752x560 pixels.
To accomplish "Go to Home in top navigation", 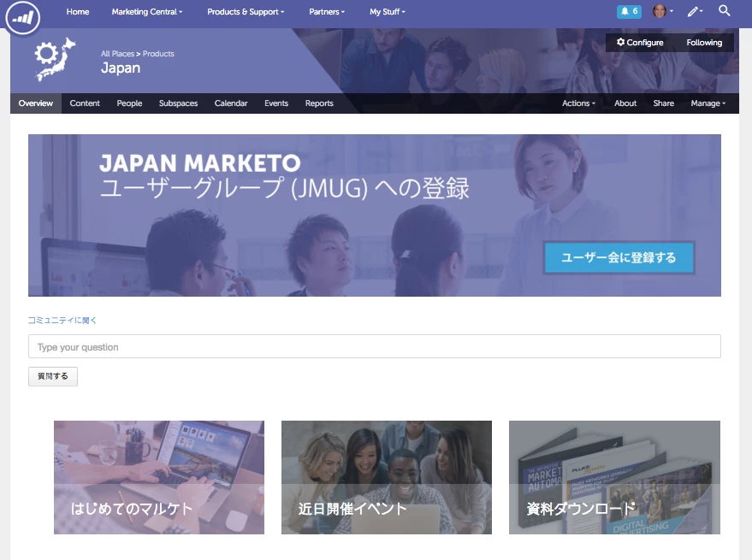I will pos(78,11).
